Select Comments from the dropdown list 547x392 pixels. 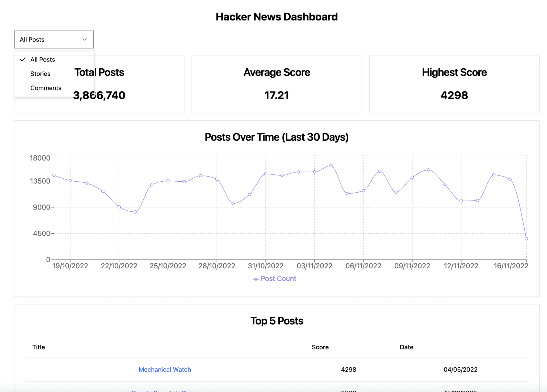point(46,88)
